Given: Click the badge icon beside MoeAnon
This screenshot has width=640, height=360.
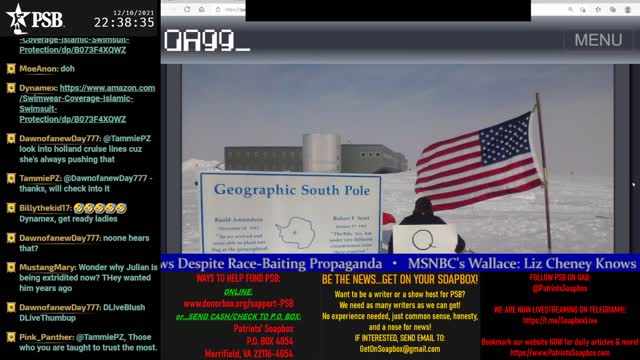Looking at the screenshot, I should pyautogui.click(x=11, y=69).
